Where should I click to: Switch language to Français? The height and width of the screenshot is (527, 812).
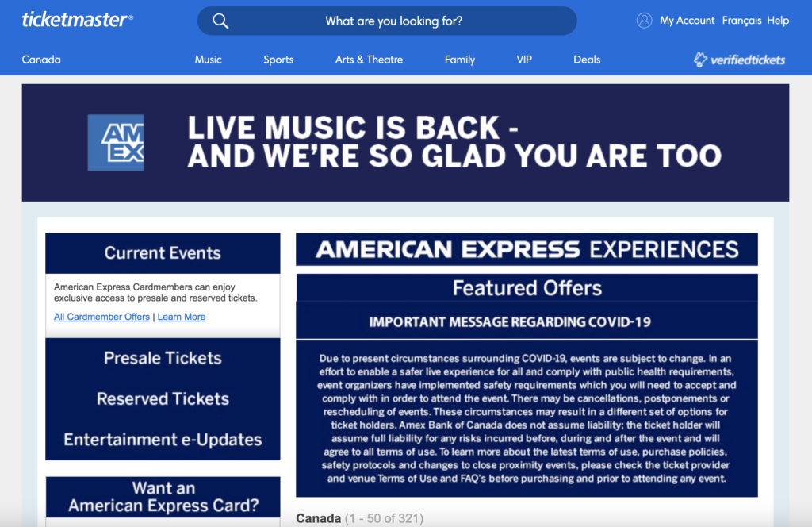(741, 20)
